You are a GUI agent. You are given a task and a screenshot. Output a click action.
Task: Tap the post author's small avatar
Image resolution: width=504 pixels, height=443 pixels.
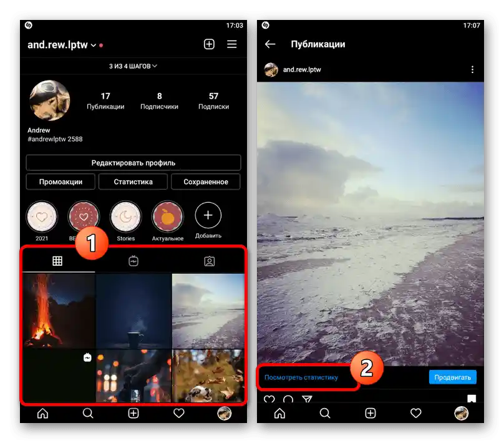pos(271,69)
